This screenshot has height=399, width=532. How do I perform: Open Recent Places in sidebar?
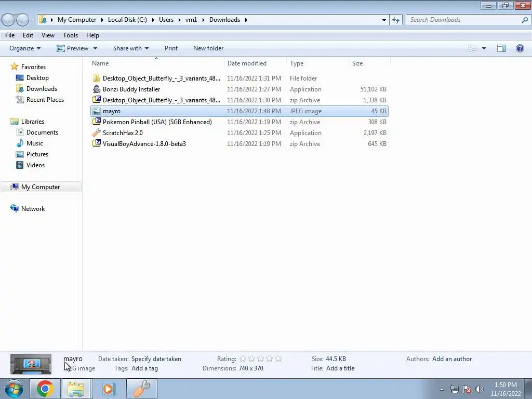coord(45,99)
